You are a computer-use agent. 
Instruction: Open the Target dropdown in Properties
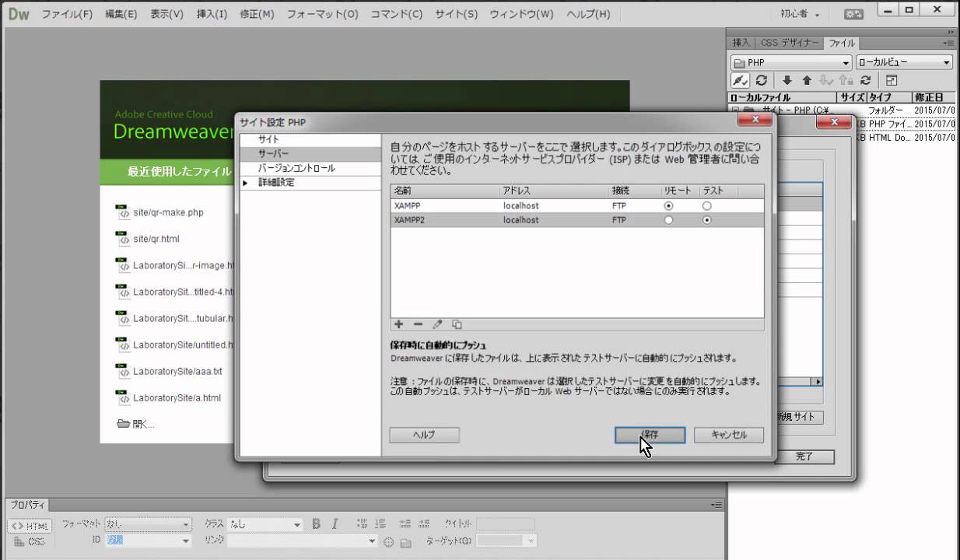click(506, 541)
